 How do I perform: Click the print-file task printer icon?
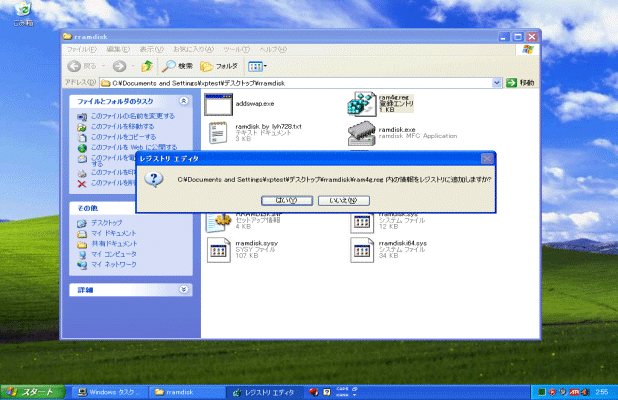click(82, 173)
